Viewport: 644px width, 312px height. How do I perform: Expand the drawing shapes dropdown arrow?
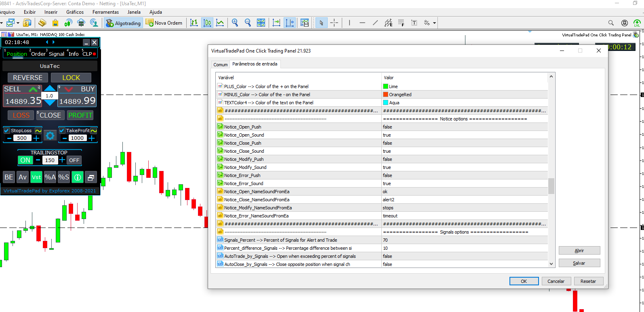434,23
